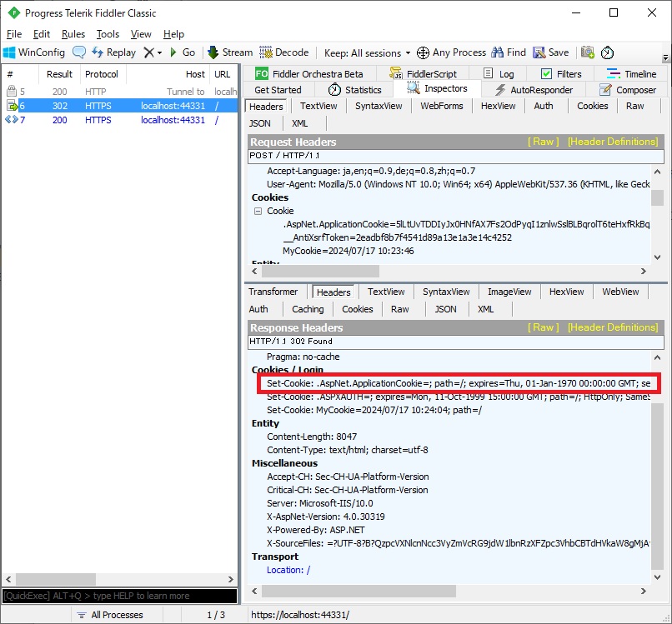Click the camera screenshot icon
This screenshot has height=624, width=672.
point(588,52)
